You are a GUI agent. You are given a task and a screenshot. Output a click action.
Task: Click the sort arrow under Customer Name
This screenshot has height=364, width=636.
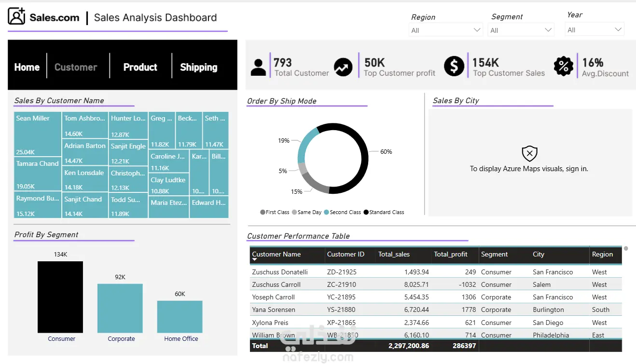255,260
